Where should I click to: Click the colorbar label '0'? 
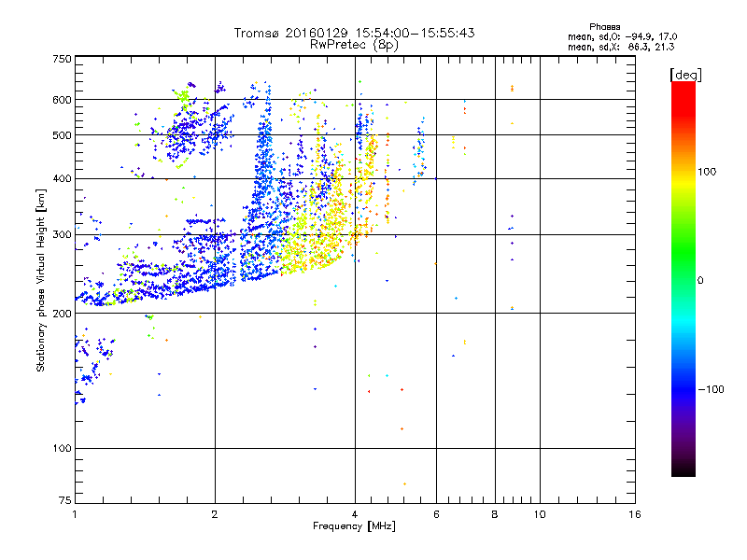[x=700, y=281]
